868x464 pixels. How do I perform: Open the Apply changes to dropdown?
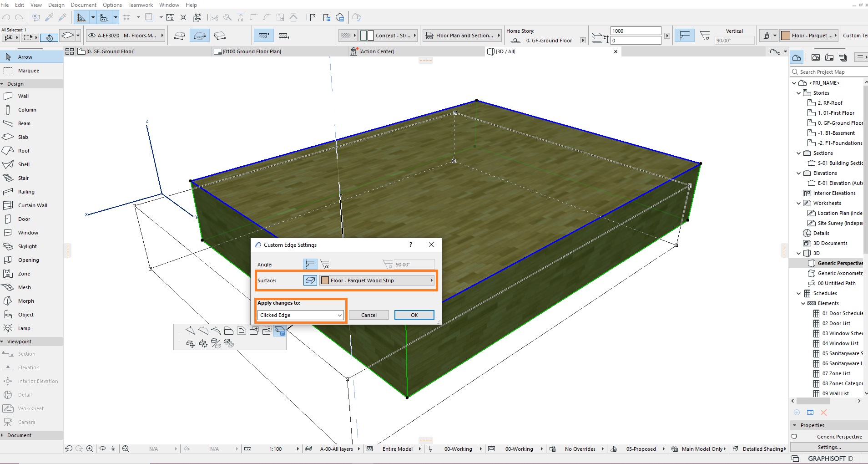(x=301, y=315)
